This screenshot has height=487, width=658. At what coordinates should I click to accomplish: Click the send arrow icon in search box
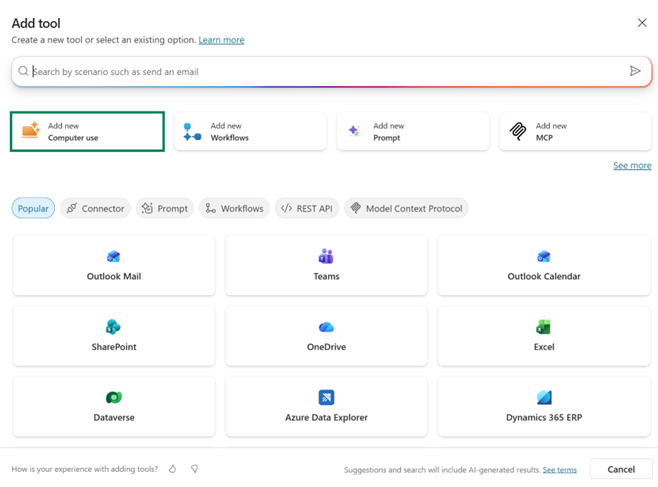635,71
